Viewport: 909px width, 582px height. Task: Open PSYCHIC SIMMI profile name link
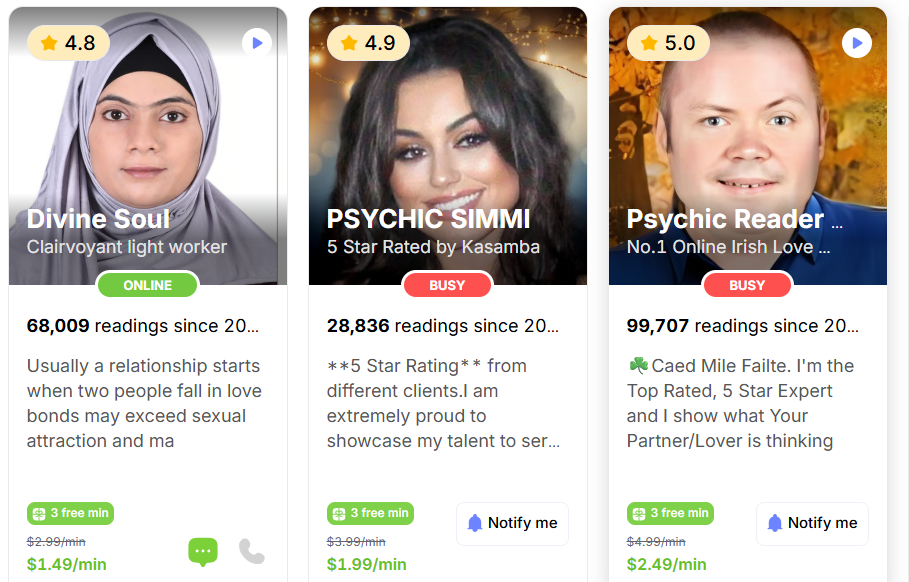coord(428,219)
